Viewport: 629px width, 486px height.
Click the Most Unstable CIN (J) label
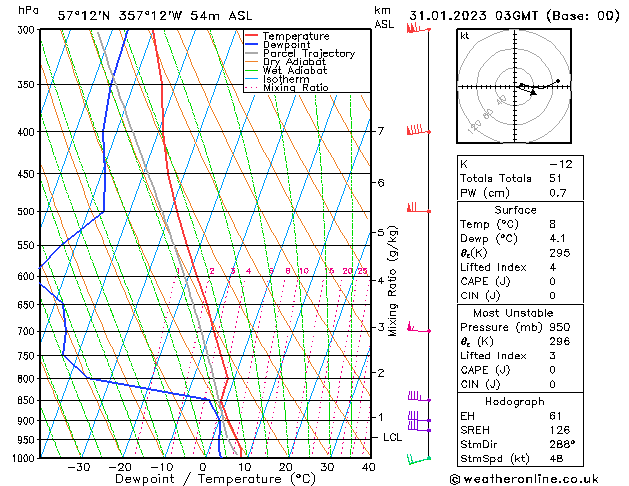(480, 384)
